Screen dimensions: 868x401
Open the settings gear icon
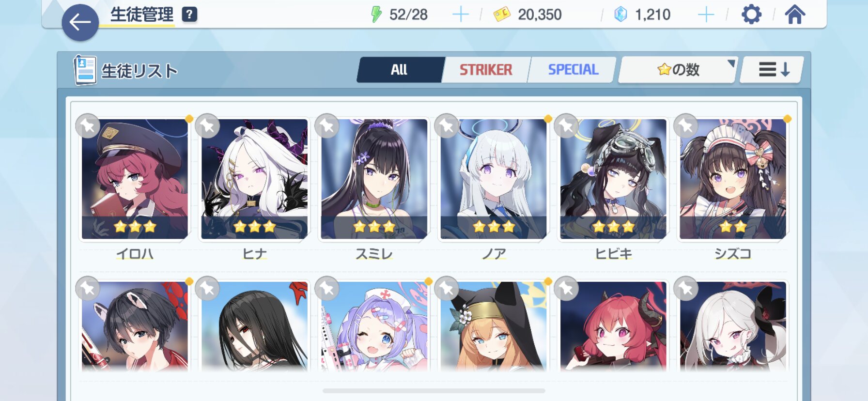(751, 15)
